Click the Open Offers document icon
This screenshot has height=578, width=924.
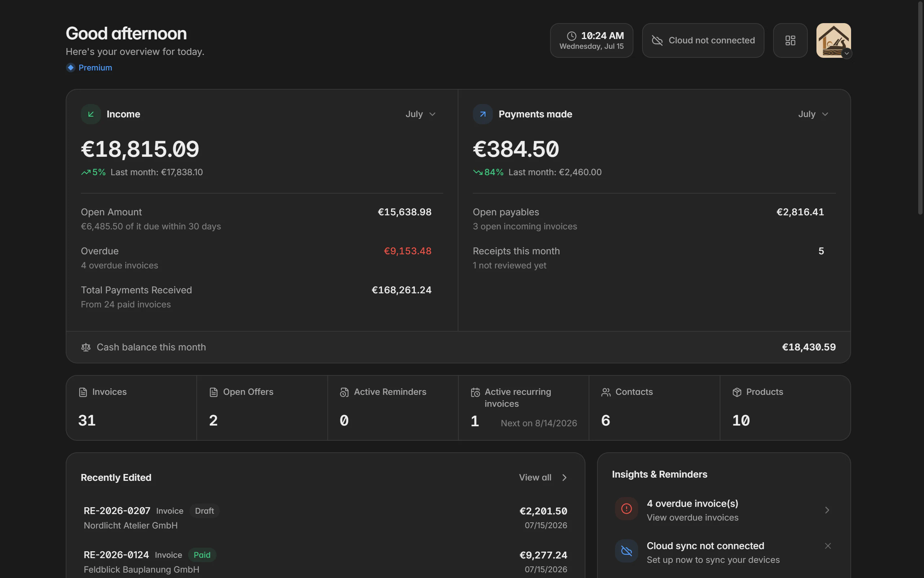pos(213,392)
